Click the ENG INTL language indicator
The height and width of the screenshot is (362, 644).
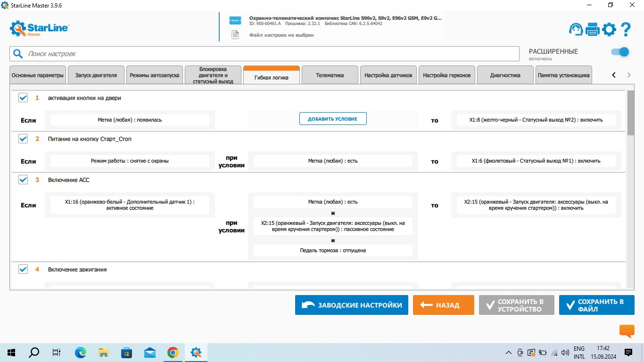pos(579,353)
